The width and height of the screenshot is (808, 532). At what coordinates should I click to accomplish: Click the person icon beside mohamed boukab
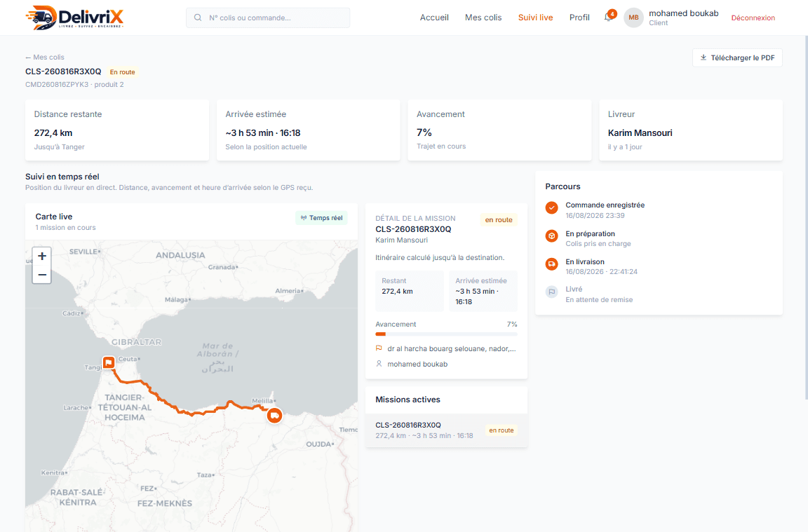(x=379, y=364)
